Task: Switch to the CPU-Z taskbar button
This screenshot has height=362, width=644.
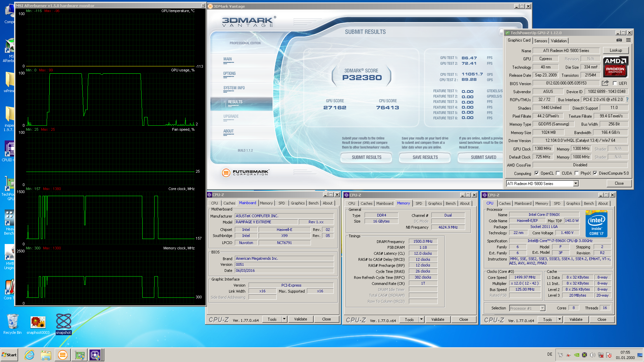Action: click(x=95, y=355)
